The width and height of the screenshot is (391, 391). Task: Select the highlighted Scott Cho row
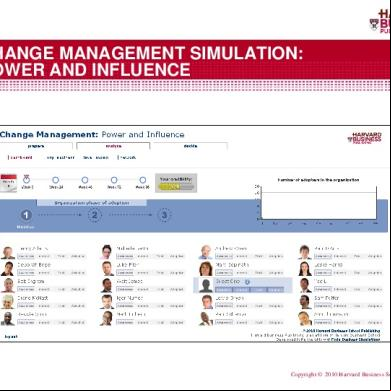(x=243, y=285)
